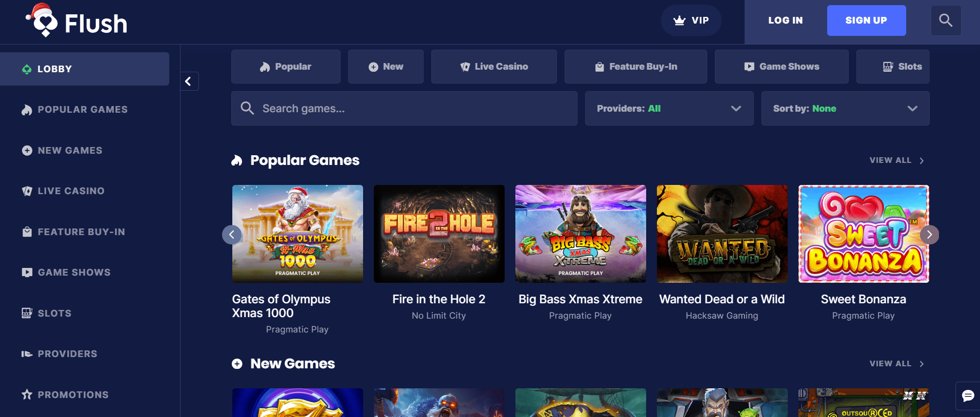Expand the Sort by dropdown
Screen dimensions: 980x417
[x=845, y=109]
